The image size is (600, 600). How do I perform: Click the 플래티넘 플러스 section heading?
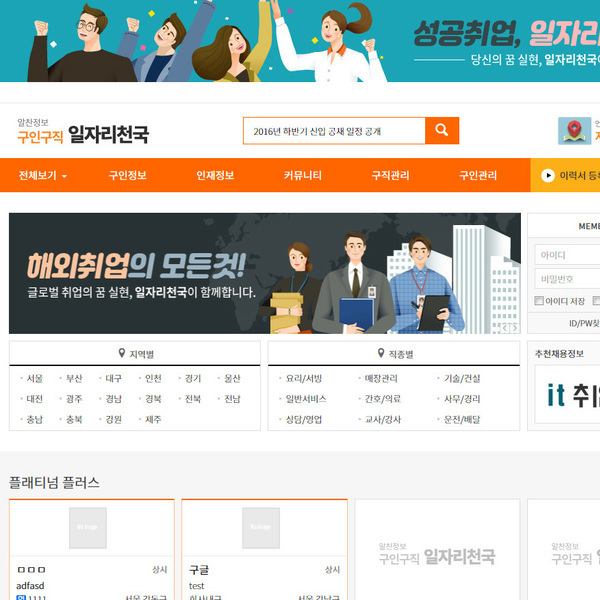54,482
